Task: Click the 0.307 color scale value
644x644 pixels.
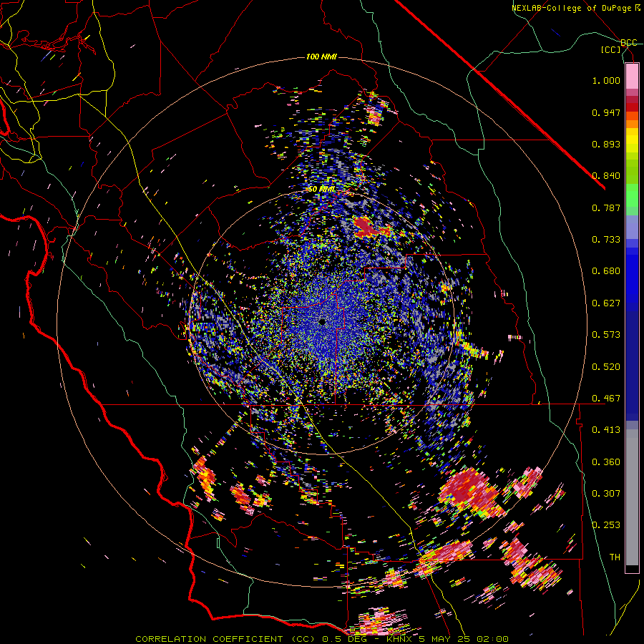Action: point(606,493)
